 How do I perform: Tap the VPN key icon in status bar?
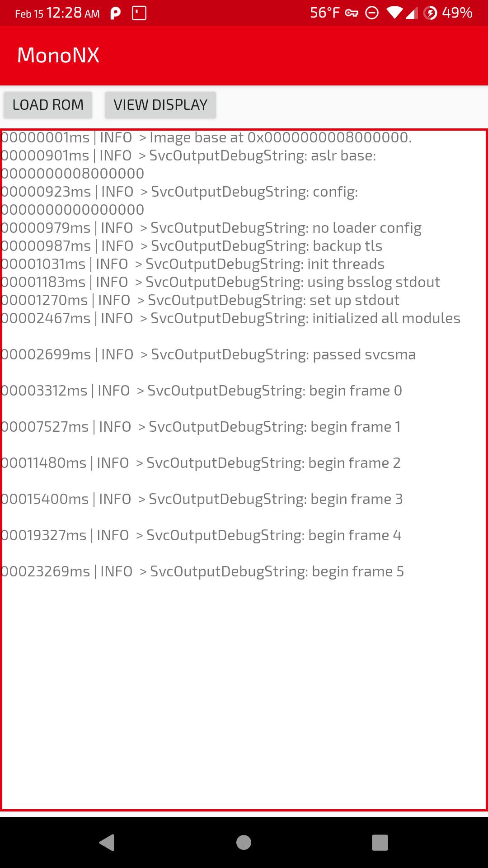click(352, 13)
